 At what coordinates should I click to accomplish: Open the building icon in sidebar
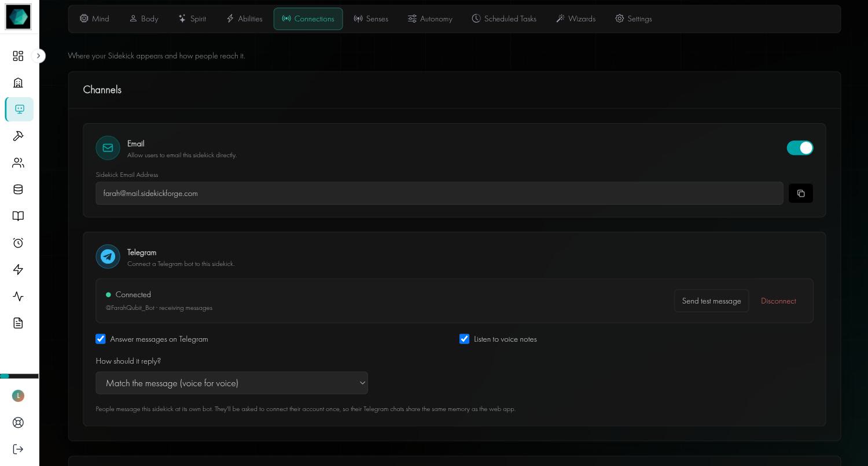point(18,83)
